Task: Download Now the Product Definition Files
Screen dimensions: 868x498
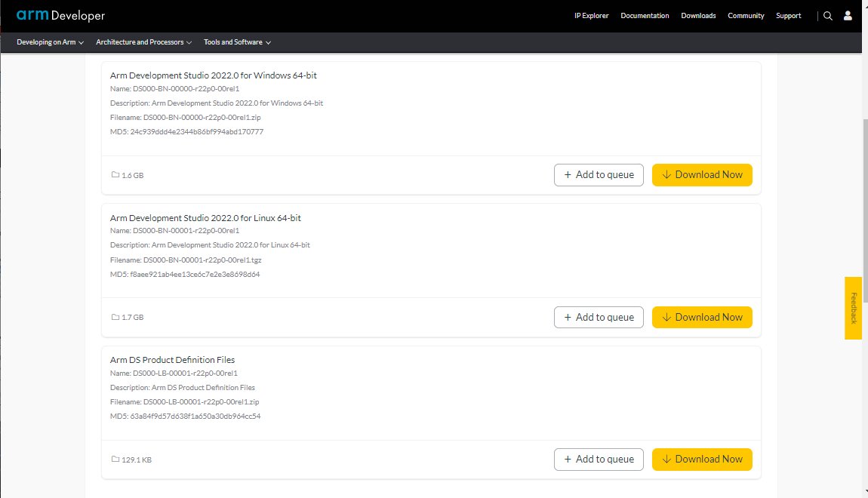Action: (702, 460)
